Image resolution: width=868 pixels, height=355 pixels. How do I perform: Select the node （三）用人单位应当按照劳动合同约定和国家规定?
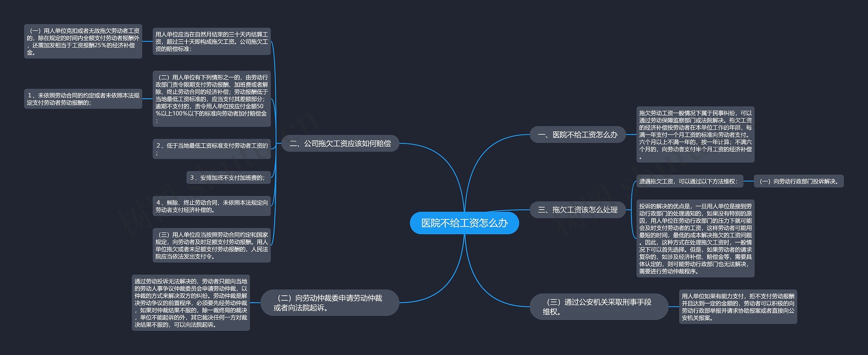[212, 245]
